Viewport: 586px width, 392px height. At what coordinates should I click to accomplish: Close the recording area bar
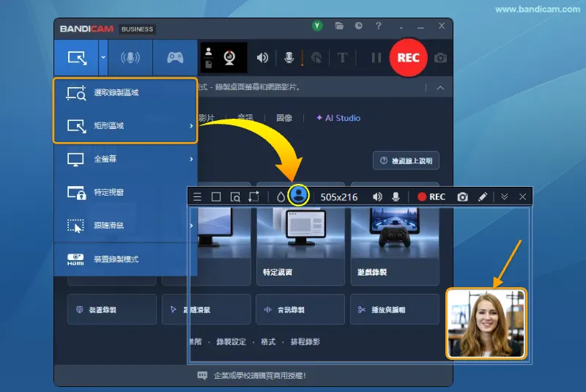pos(522,197)
